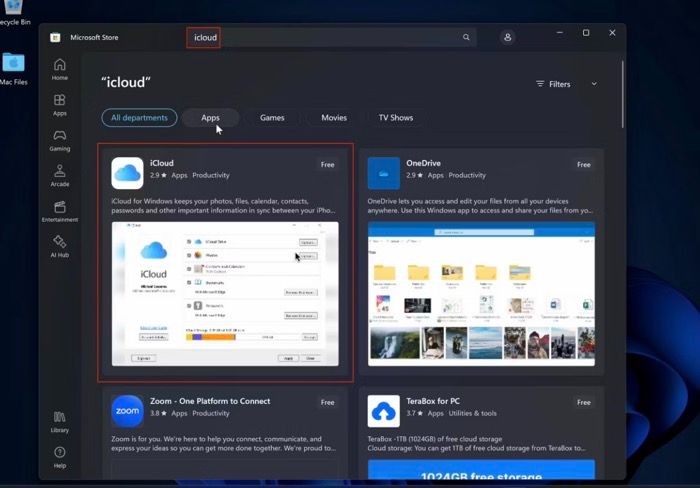
Task: Click the Free button on iCloud
Action: tap(327, 165)
